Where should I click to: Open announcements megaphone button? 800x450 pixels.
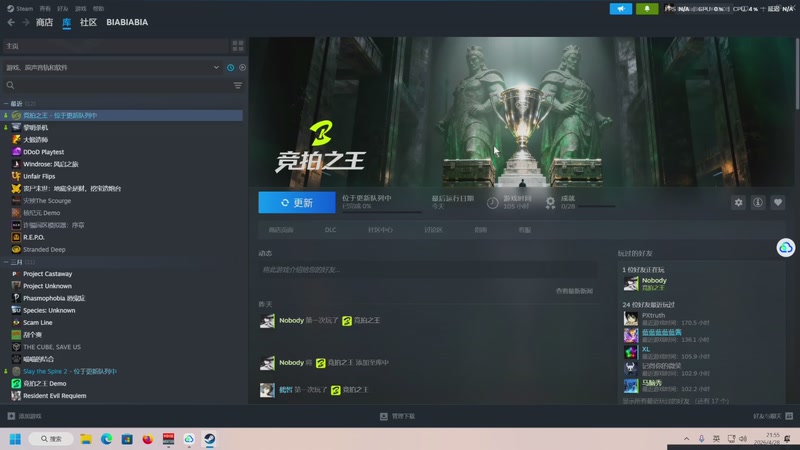pos(621,9)
